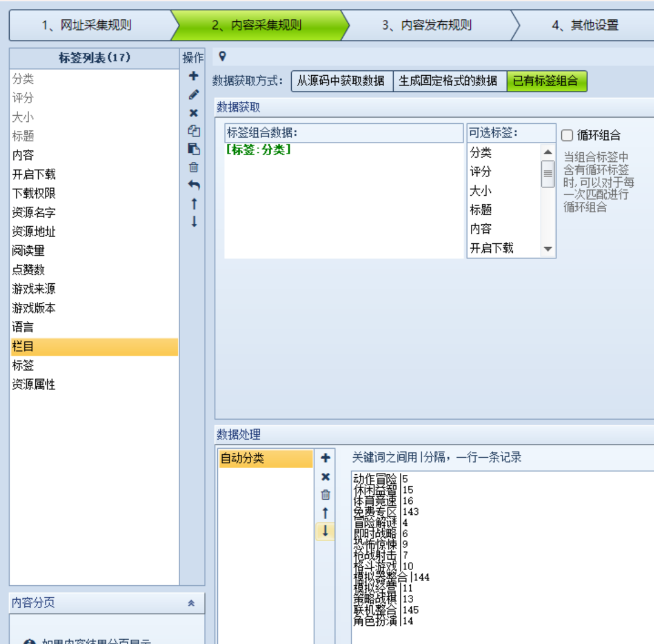Add a new tag with the plus icon
Image resolution: width=654 pixels, height=644 pixels.
pyautogui.click(x=194, y=76)
